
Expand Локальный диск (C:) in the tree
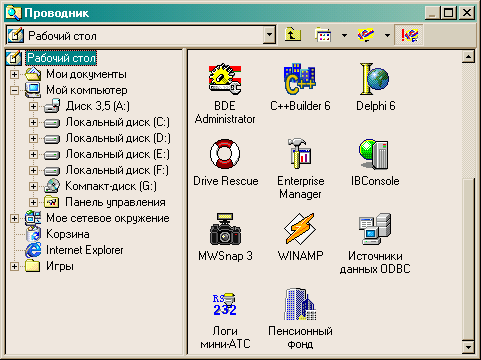[x=33, y=122]
